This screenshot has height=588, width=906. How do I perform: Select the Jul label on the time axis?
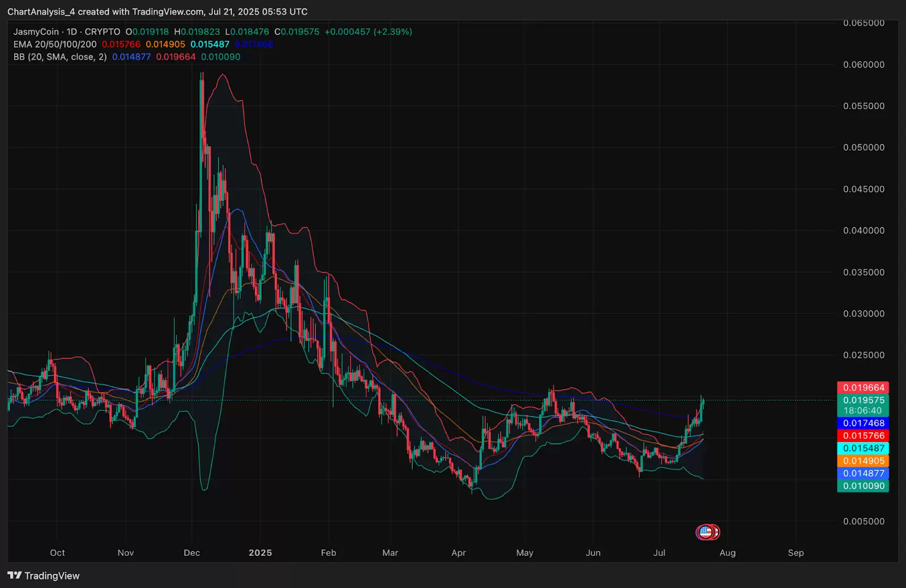[x=659, y=553]
